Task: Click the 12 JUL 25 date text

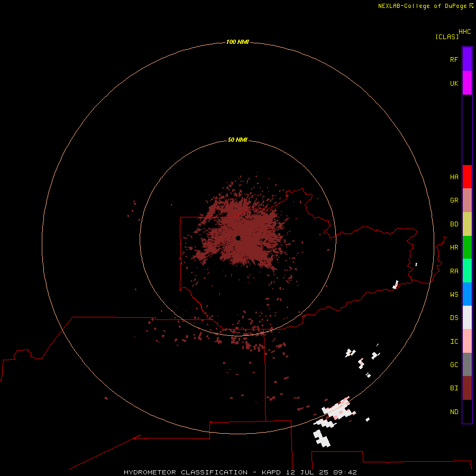Action: (307, 472)
